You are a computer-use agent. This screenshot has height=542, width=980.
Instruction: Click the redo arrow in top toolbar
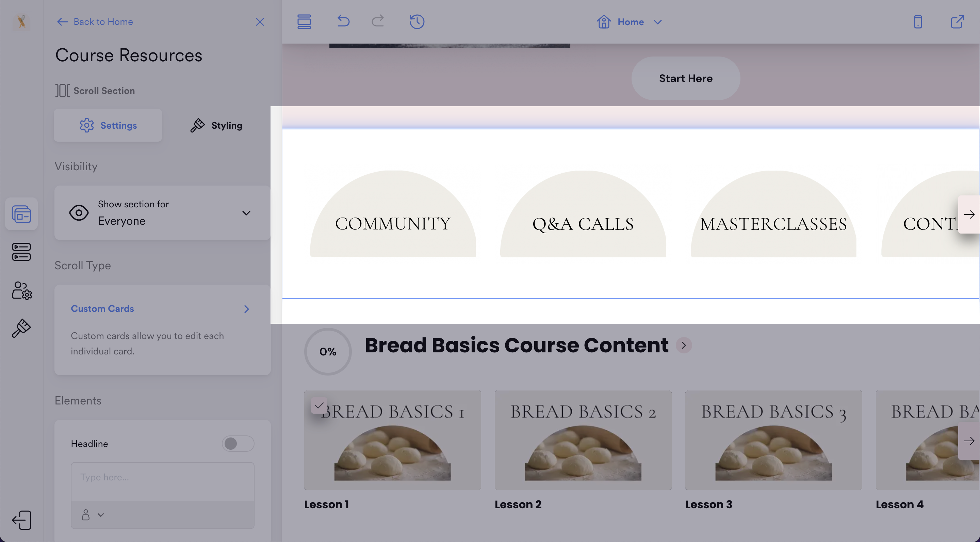tap(377, 21)
